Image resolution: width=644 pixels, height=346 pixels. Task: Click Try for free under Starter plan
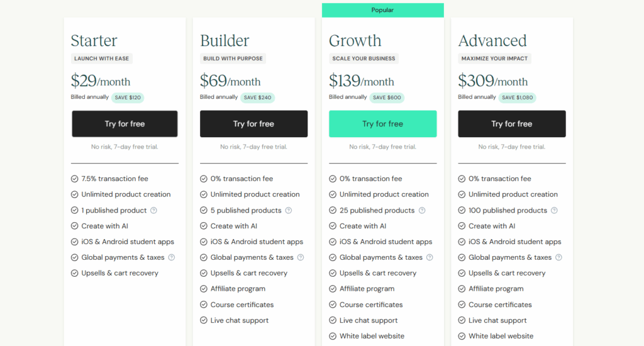point(125,124)
